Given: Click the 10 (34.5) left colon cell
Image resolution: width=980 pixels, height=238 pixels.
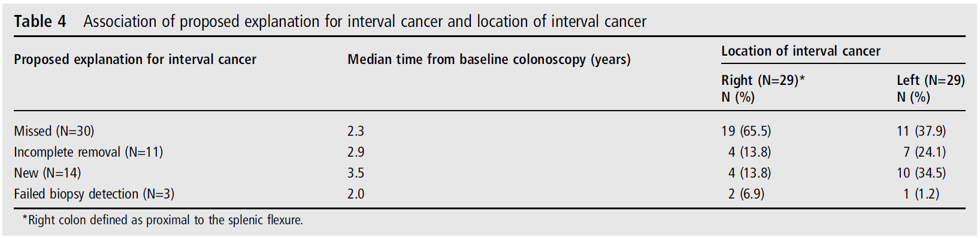Looking at the screenshot, I should click(921, 173).
